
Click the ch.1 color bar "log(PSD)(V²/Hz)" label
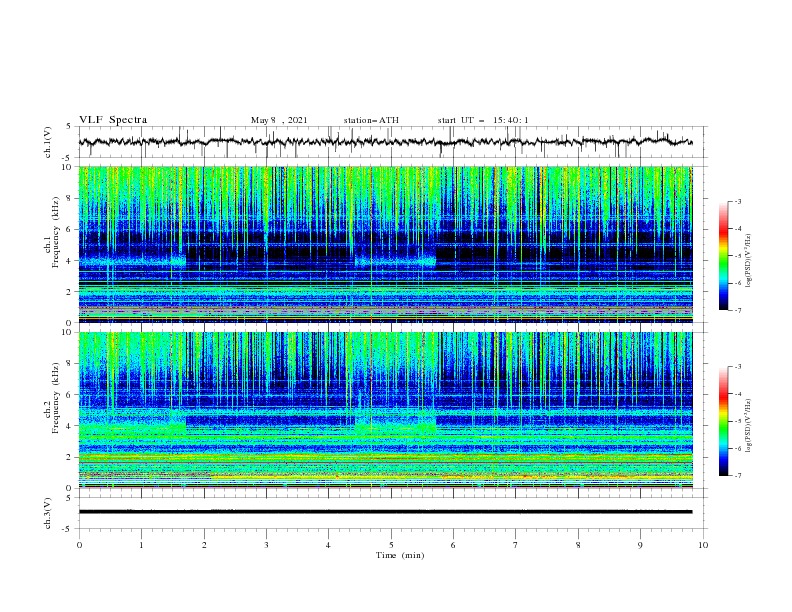coord(749,261)
